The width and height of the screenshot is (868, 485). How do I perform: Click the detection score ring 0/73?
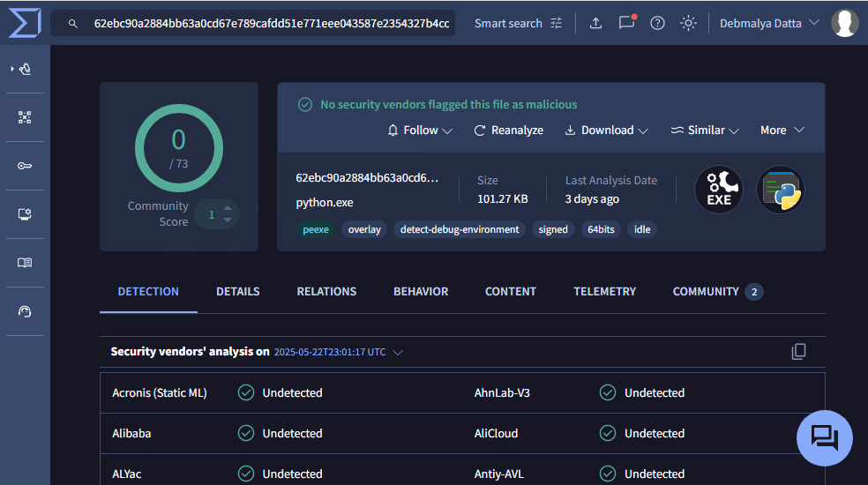pos(179,148)
